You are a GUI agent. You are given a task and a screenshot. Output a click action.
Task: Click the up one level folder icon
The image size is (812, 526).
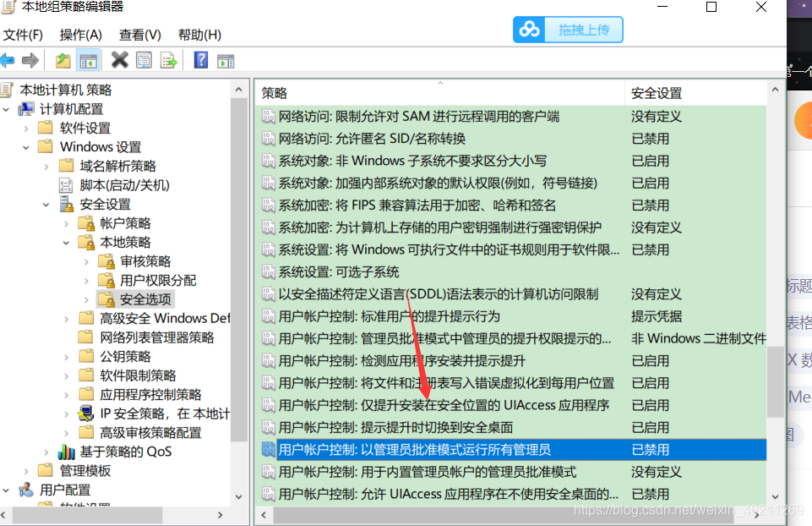63,59
